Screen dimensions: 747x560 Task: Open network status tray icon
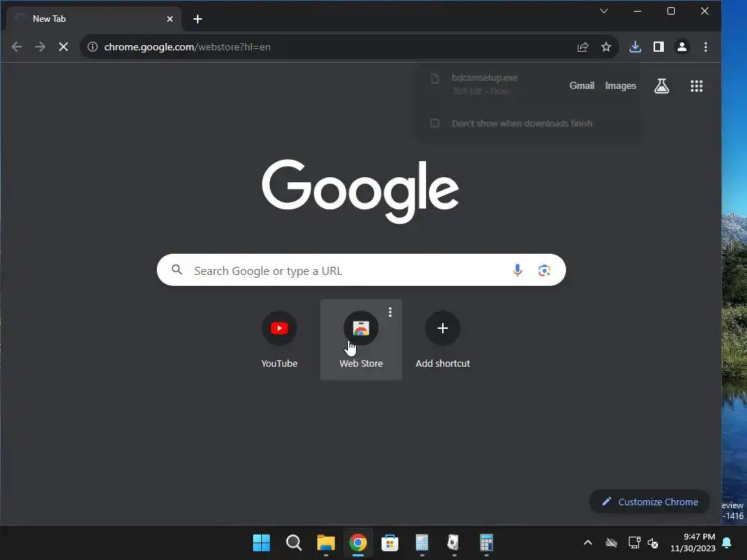pos(634,542)
